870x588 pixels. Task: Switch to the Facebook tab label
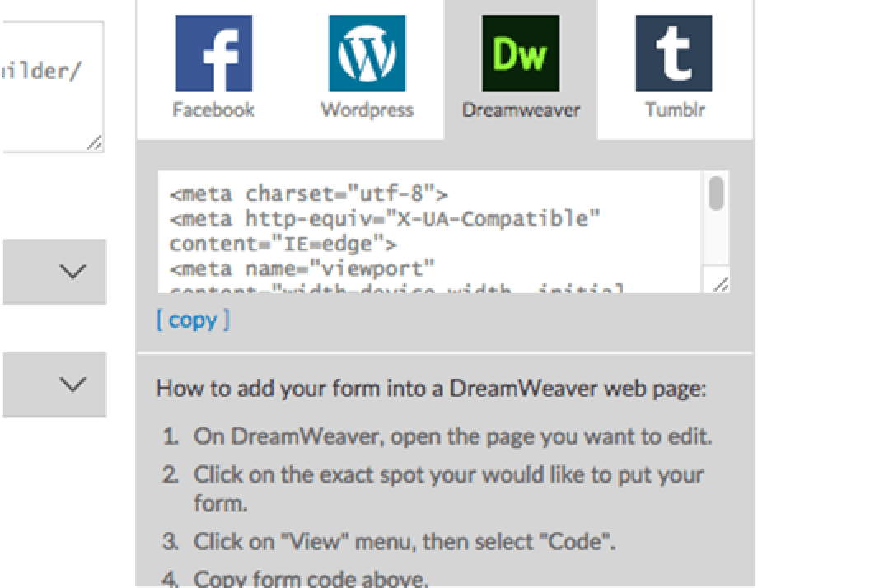click(x=213, y=110)
